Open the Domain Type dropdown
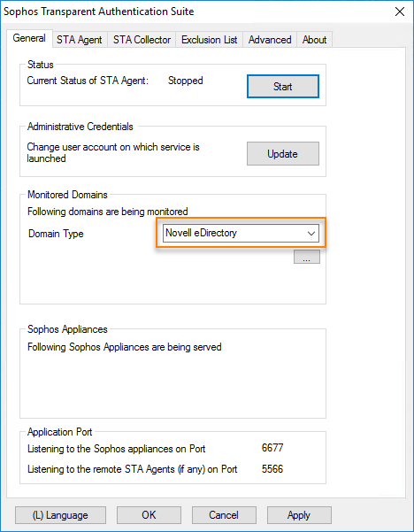This screenshot has height=532, width=414. point(241,233)
